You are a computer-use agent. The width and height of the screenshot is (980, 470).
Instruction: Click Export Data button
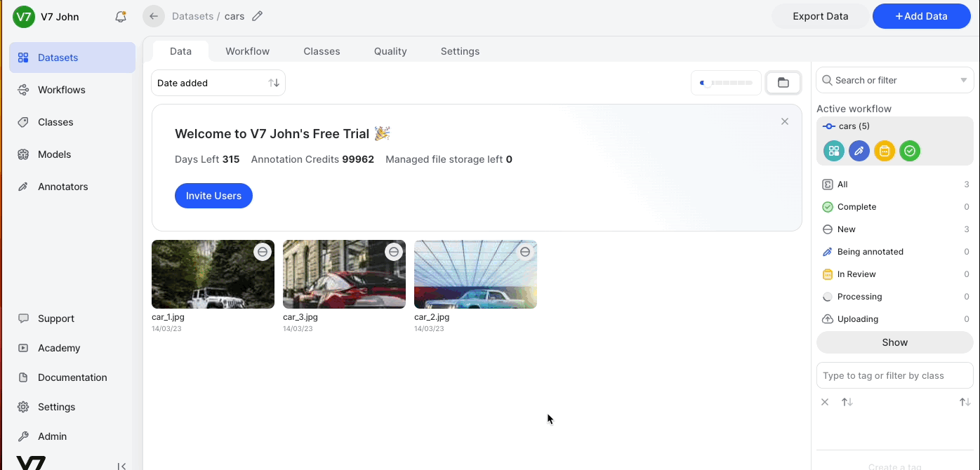pos(821,16)
